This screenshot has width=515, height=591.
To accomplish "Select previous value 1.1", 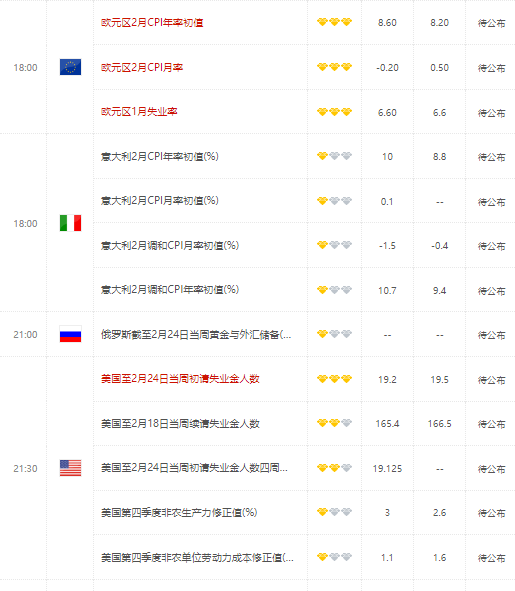I will (x=387, y=557).
